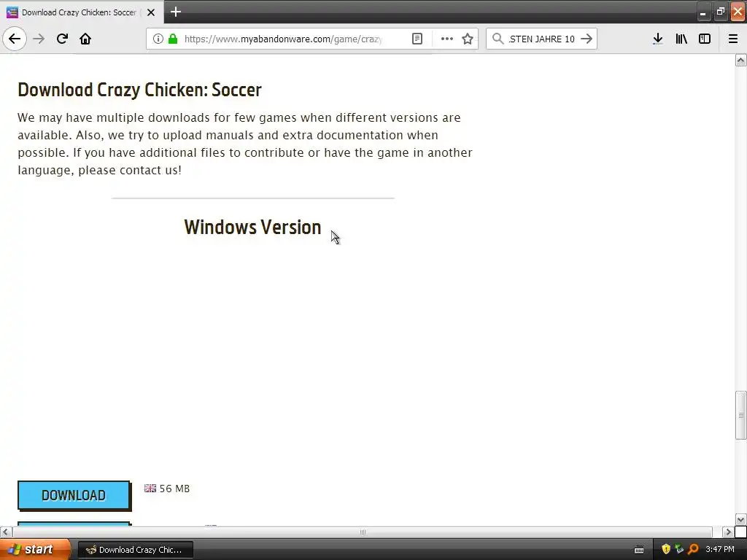Click the search magnifier icon
Viewport: 747px width, 560px height.
[498, 39]
